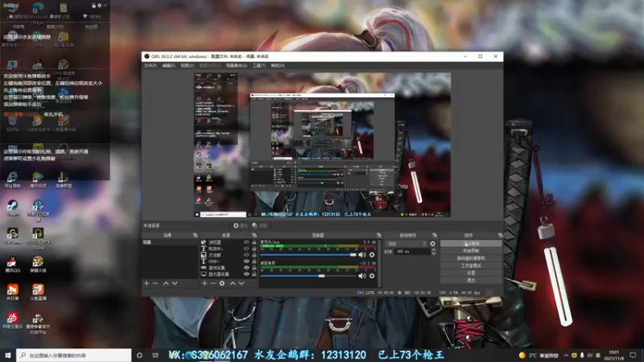Open the 文件(F) menu in OBS
644x362 pixels.
click(151, 66)
